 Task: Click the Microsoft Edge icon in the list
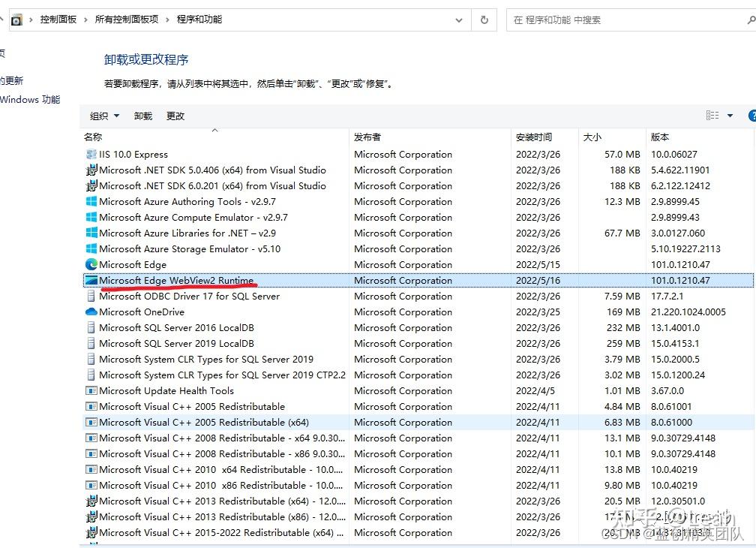[x=92, y=264]
